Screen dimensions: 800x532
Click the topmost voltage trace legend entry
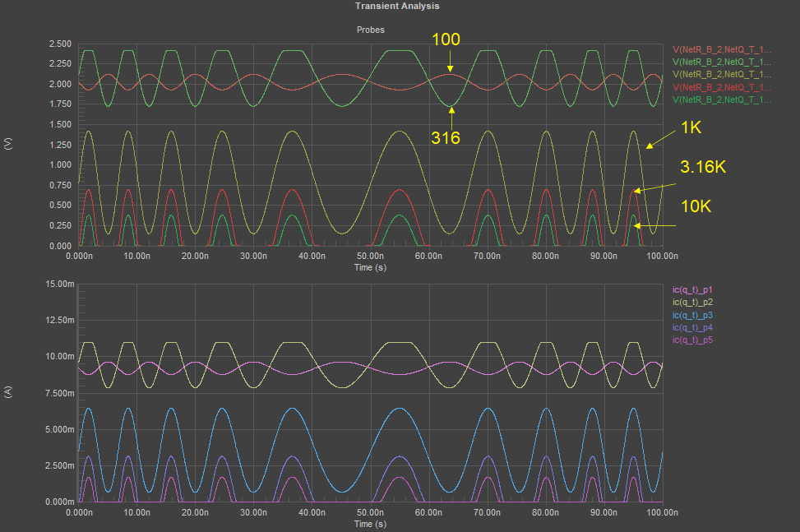click(722, 49)
